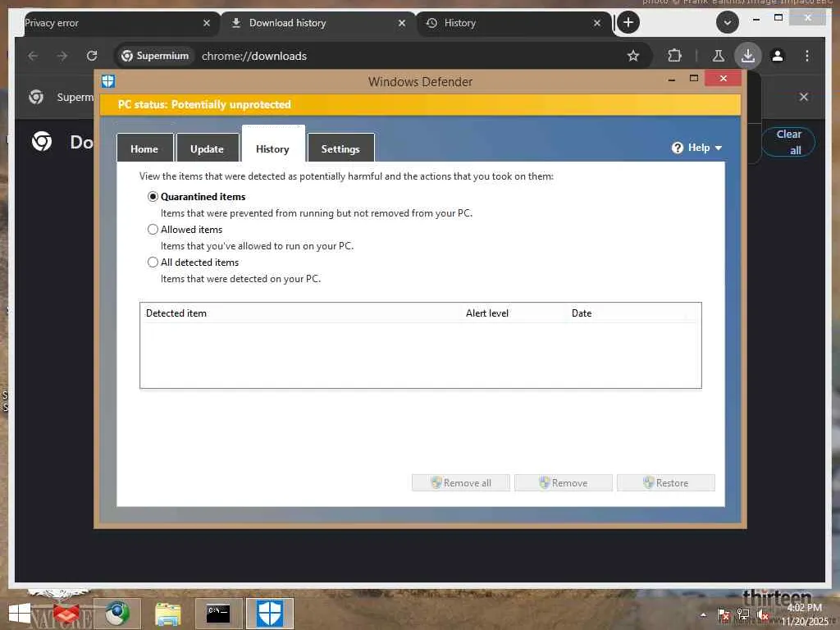Go forward in the browser
Screen dimensions: 840x630
tap(62, 56)
